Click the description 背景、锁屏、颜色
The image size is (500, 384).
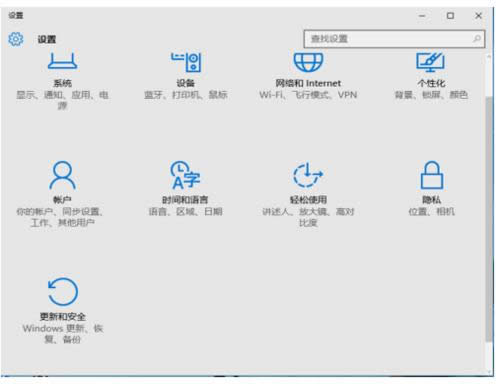pos(431,95)
